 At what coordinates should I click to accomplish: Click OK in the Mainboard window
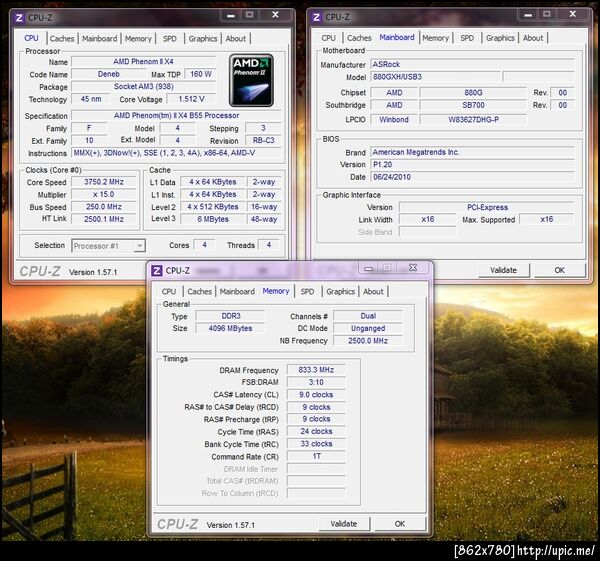(x=559, y=270)
